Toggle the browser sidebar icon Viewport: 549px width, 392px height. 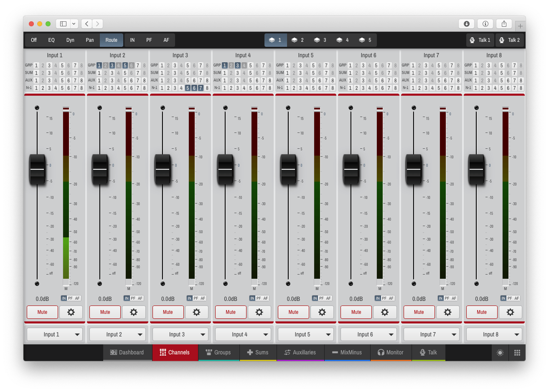[x=63, y=24]
